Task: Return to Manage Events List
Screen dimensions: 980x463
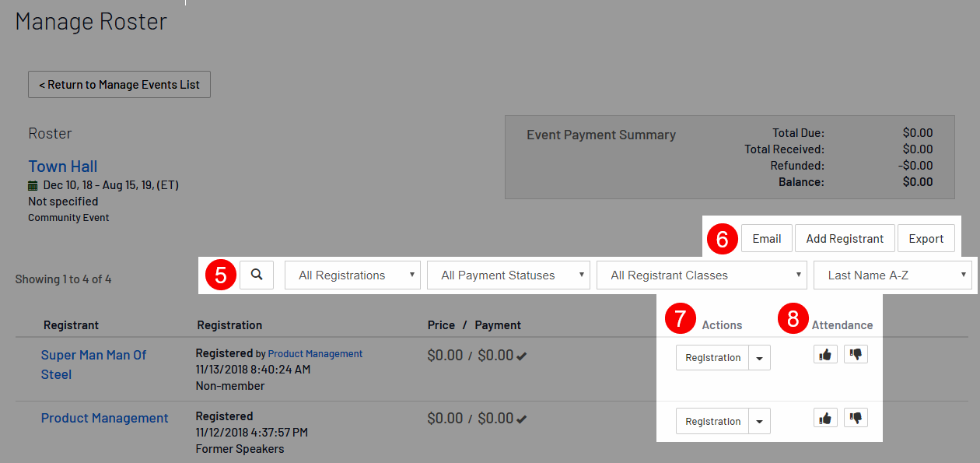Action: tap(119, 85)
